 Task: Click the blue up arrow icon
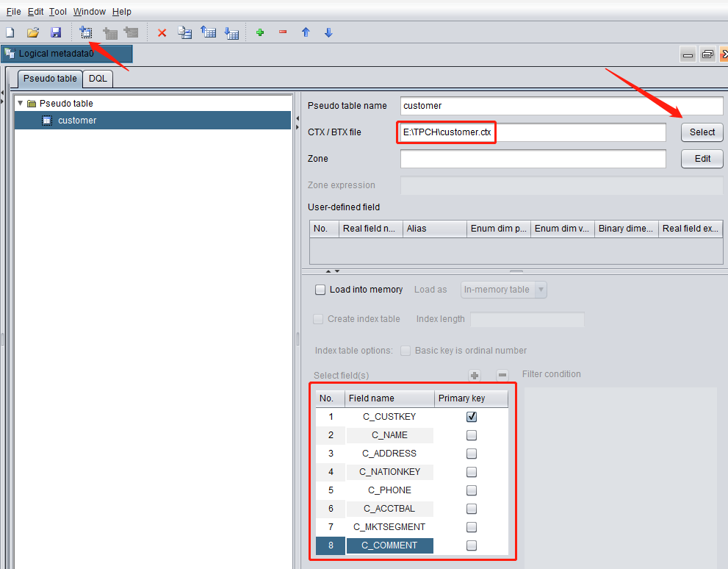pyautogui.click(x=306, y=32)
